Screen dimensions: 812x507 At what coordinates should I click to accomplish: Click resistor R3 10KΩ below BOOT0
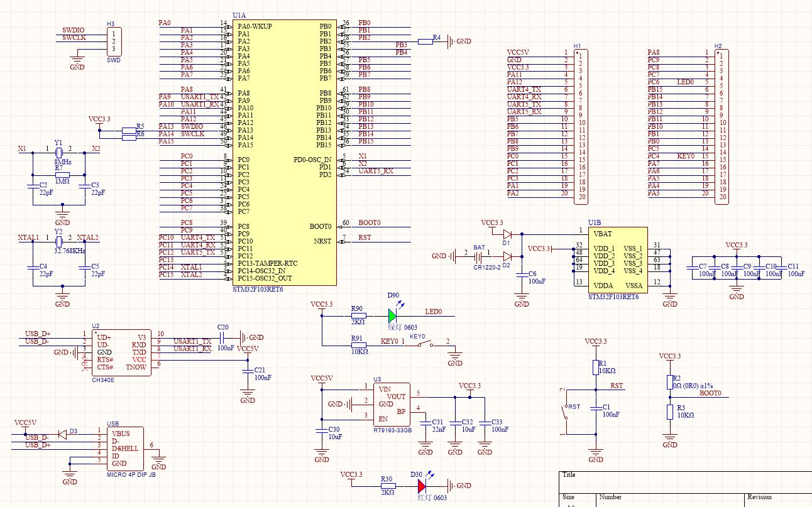click(669, 412)
